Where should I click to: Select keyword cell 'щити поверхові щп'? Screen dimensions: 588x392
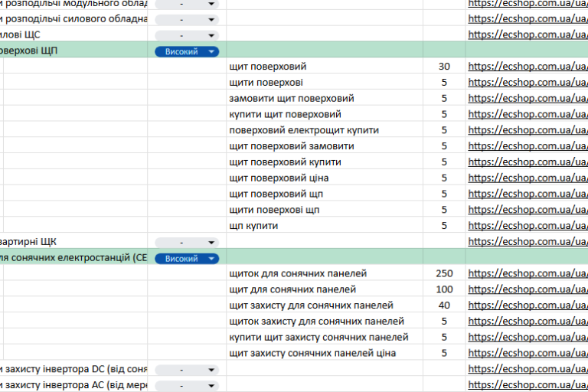325,210
